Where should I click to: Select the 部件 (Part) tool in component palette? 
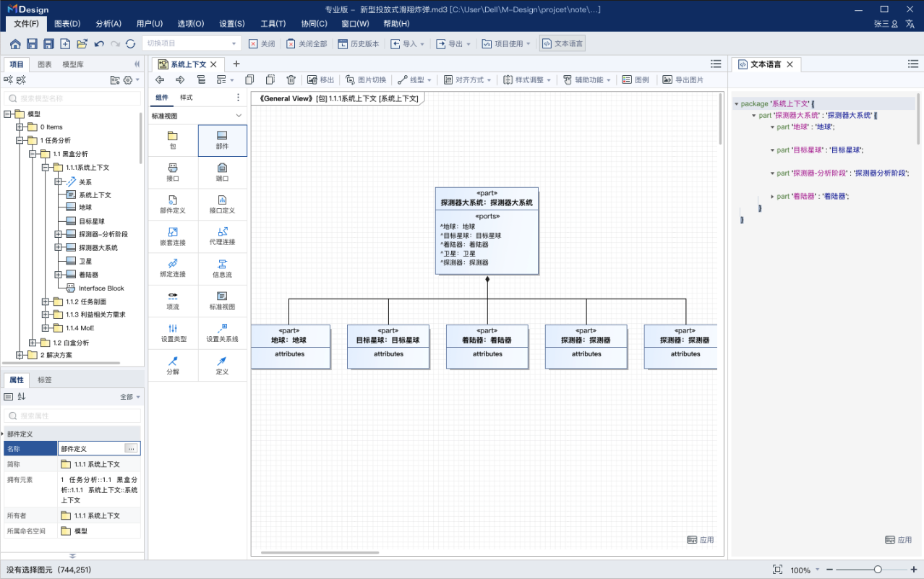[x=222, y=140]
